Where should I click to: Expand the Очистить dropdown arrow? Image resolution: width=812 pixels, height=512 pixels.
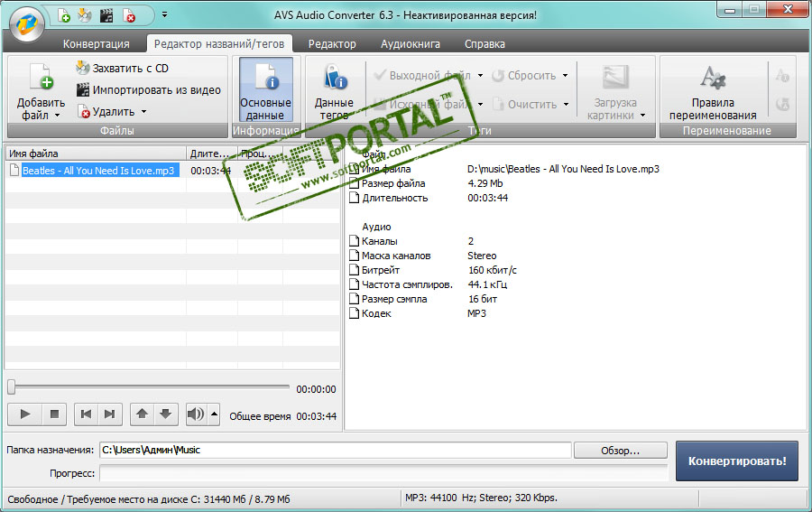point(566,105)
